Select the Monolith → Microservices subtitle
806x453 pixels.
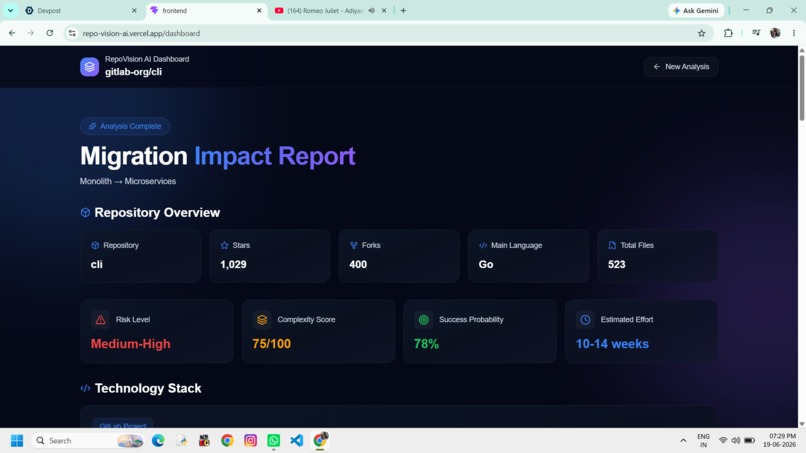click(128, 181)
